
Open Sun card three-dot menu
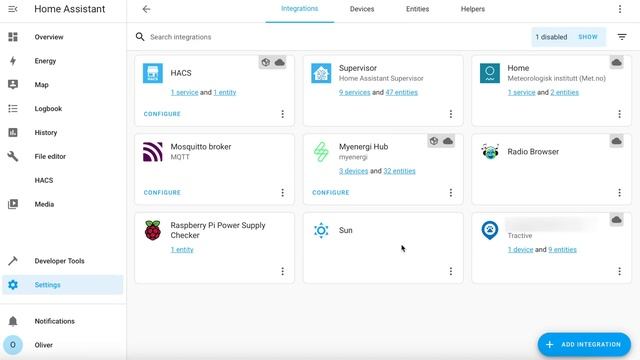451,271
